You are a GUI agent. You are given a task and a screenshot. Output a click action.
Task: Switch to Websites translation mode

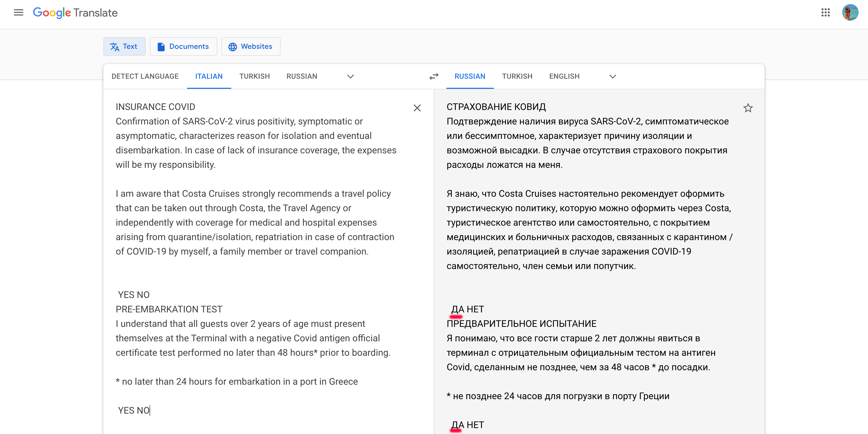(251, 46)
